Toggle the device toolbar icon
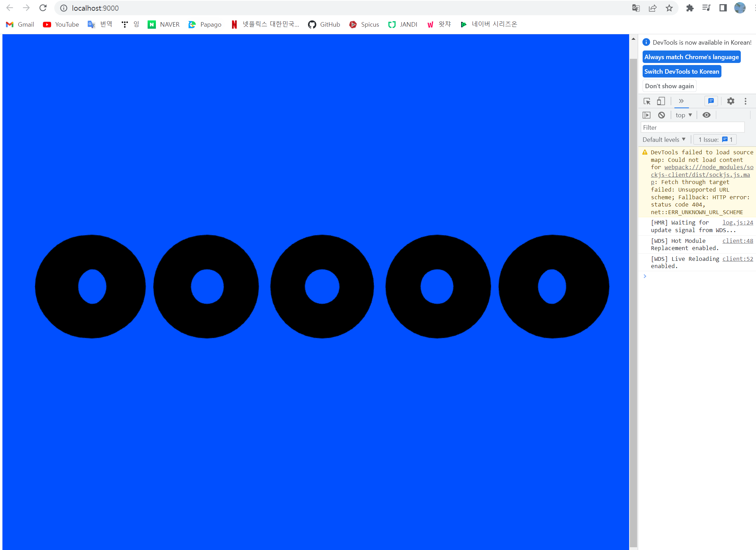 [x=661, y=101]
